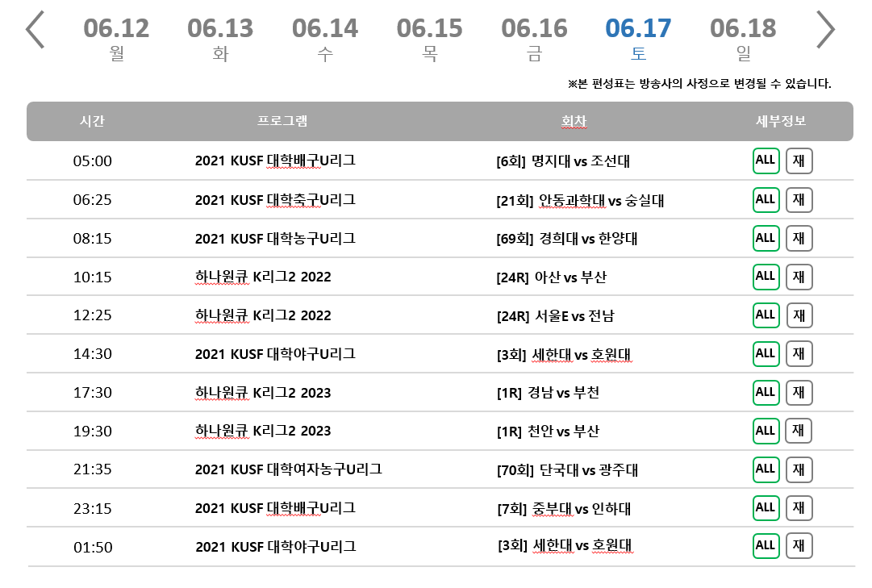Select the 06.16 Friday date tab
Screen dimensions: 872x588
pos(534,38)
